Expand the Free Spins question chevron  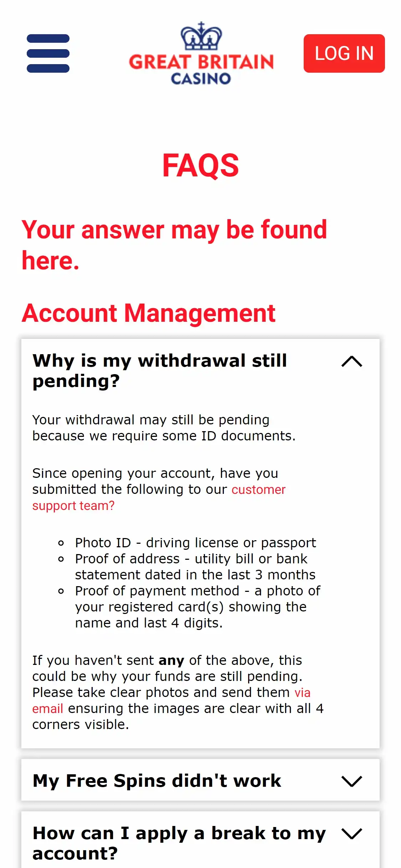coord(351,781)
